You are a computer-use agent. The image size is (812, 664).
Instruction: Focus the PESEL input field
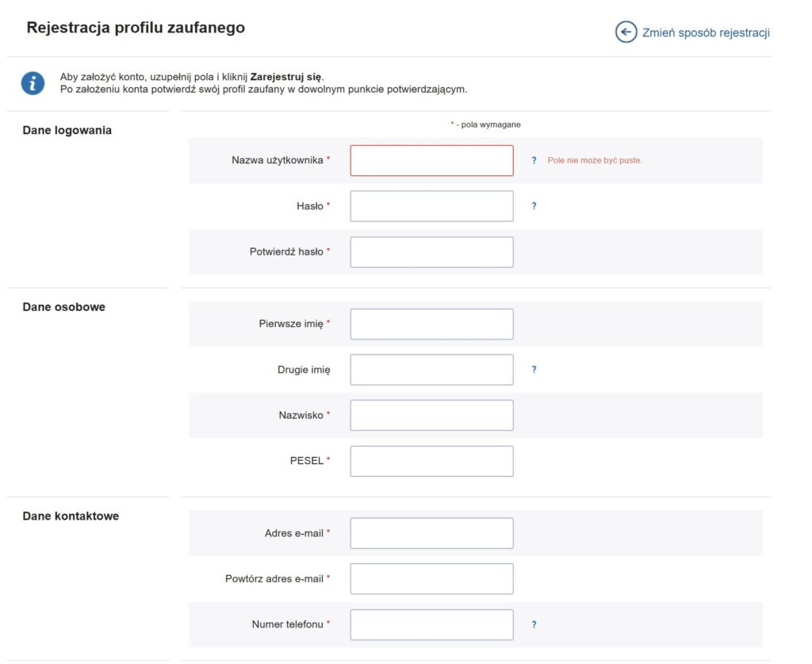click(431, 461)
